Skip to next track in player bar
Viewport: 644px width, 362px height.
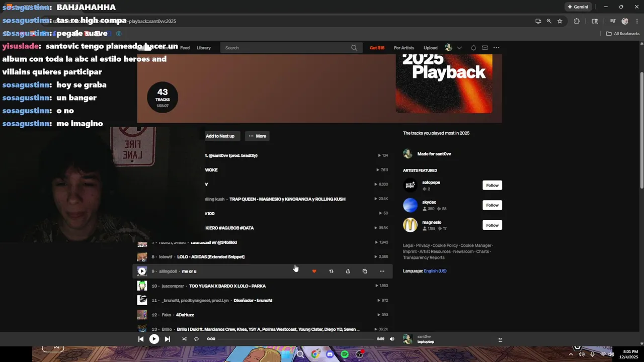168,339
